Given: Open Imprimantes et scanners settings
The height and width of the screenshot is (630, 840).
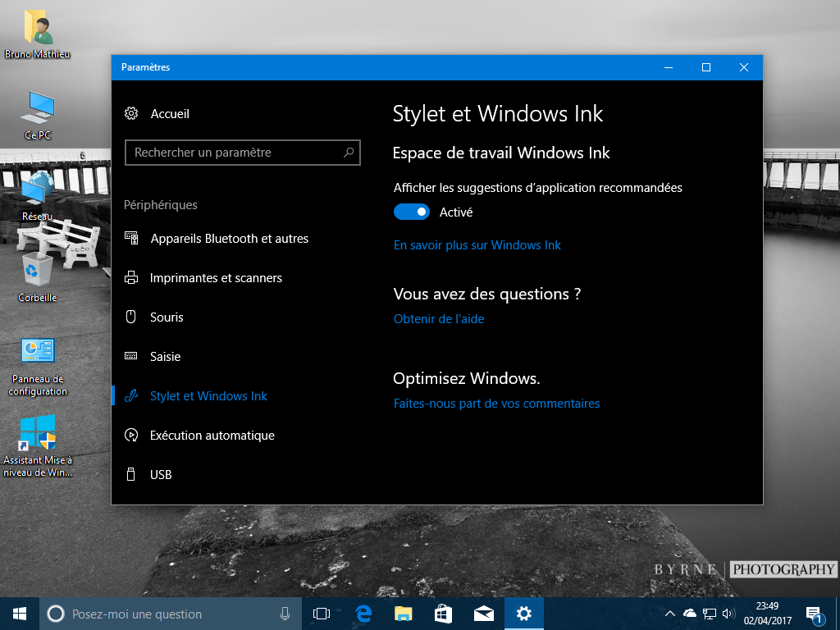Looking at the screenshot, I should pos(216,277).
